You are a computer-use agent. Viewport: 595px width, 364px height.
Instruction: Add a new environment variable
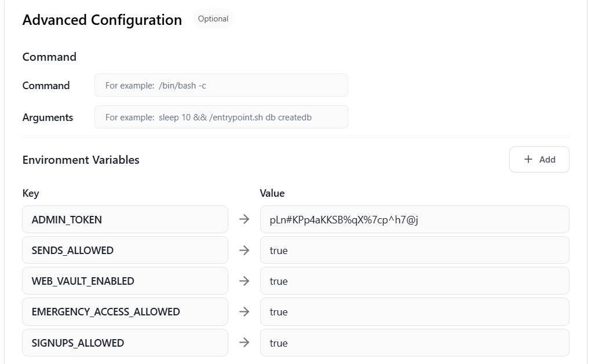(539, 159)
